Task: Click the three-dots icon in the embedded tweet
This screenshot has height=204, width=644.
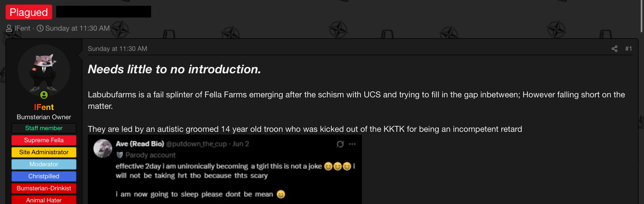Action: pyautogui.click(x=352, y=144)
